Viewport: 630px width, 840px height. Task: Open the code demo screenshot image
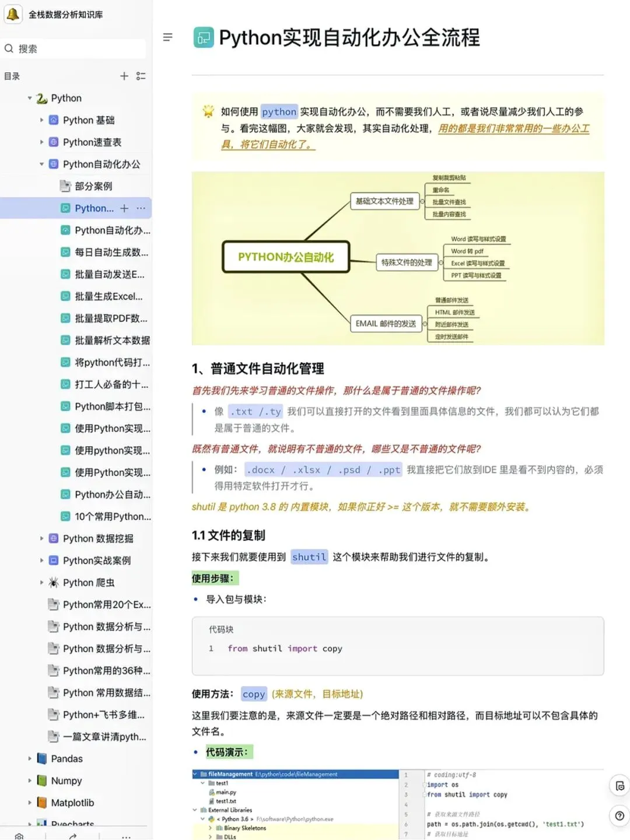[x=398, y=805]
